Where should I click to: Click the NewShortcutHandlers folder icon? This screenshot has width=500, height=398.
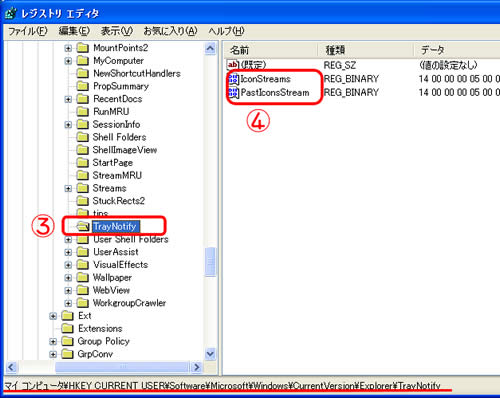83,73
